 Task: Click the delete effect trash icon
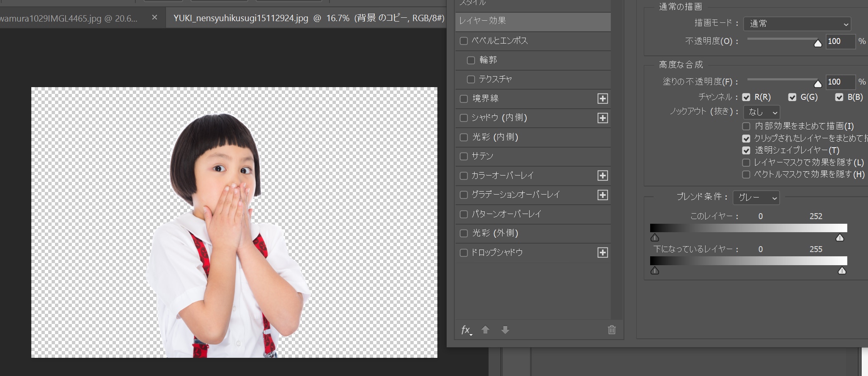(x=612, y=330)
